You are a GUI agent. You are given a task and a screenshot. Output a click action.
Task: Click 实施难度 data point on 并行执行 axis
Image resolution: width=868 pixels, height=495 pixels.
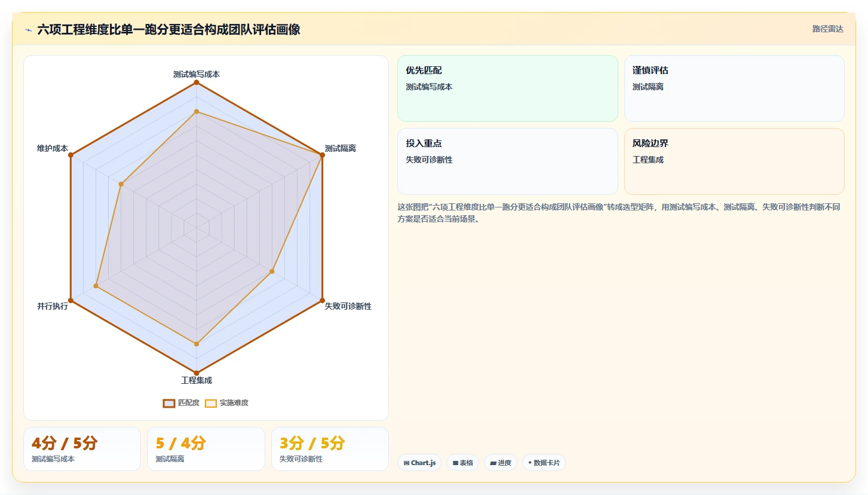pyautogui.click(x=96, y=286)
